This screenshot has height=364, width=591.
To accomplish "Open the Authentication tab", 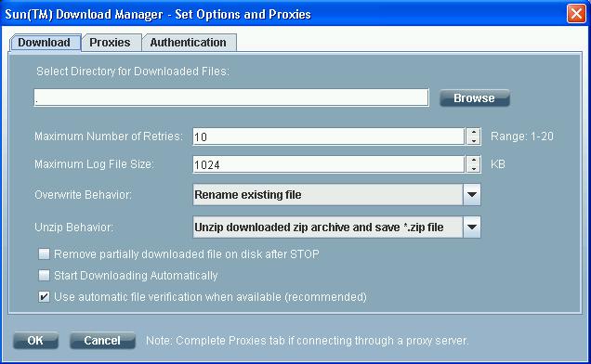I will 189,43.
